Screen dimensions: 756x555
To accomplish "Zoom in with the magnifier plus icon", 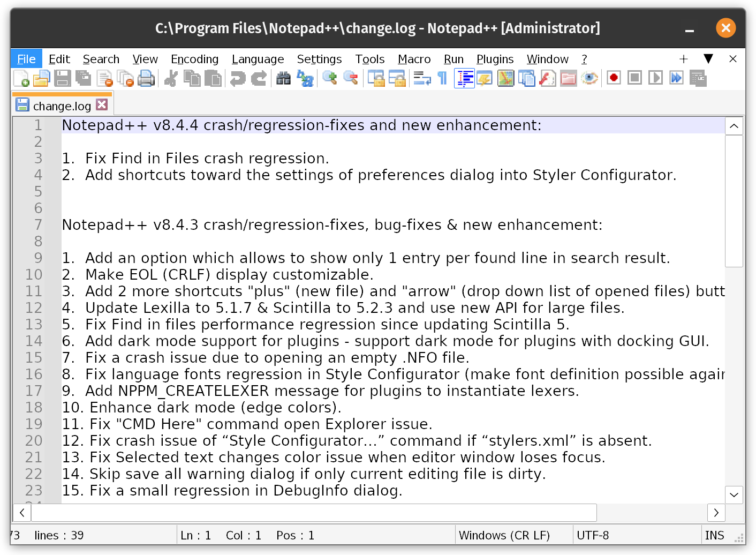I will click(329, 78).
